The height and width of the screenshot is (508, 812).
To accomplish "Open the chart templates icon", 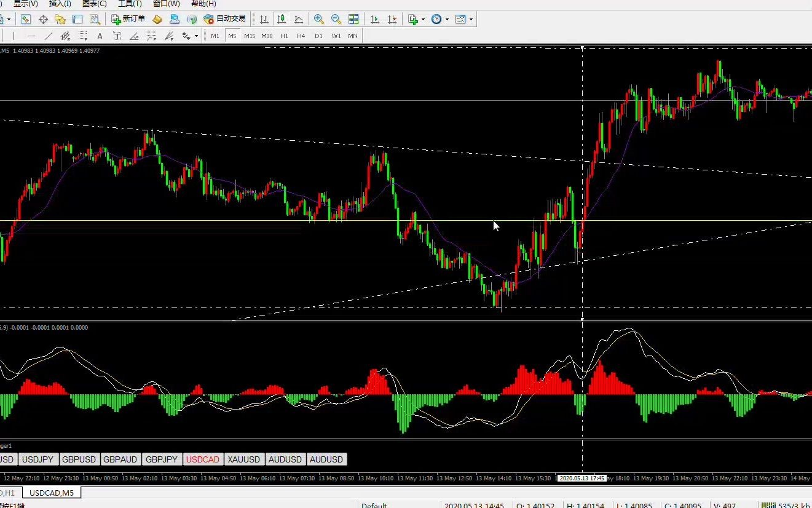I will tap(461, 19).
